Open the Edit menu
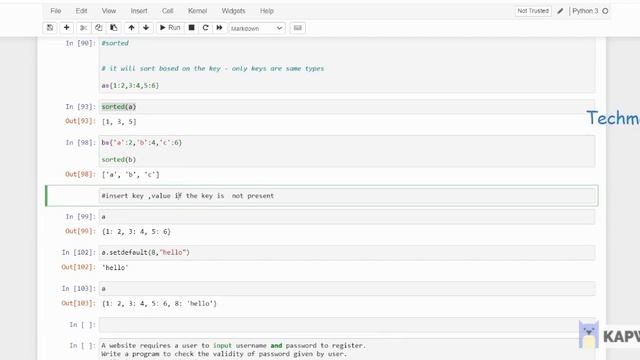The width and height of the screenshot is (640, 360). tap(81, 11)
